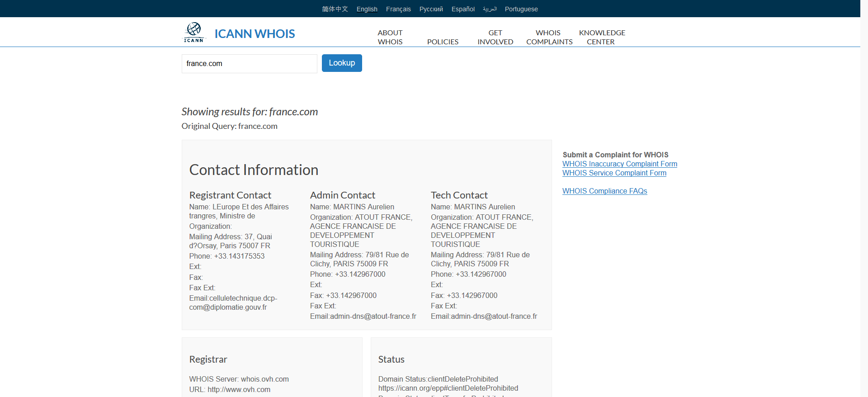Switch language to 简体中文
Viewport: 868px width, 397px height.
pyautogui.click(x=335, y=9)
